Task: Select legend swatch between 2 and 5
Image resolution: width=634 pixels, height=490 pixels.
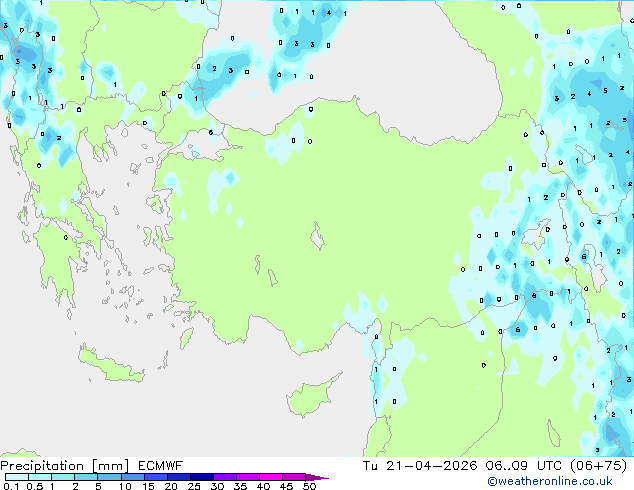Action: tap(86, 477)
